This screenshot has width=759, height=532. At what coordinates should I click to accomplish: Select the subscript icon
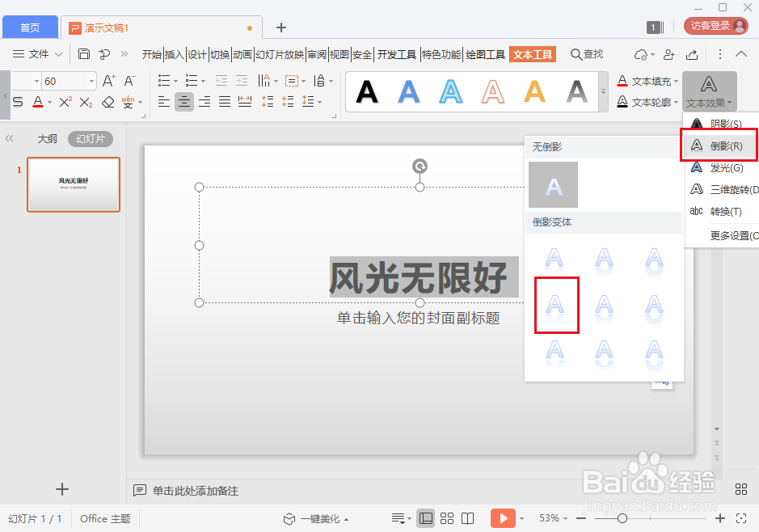click(86, 102)
